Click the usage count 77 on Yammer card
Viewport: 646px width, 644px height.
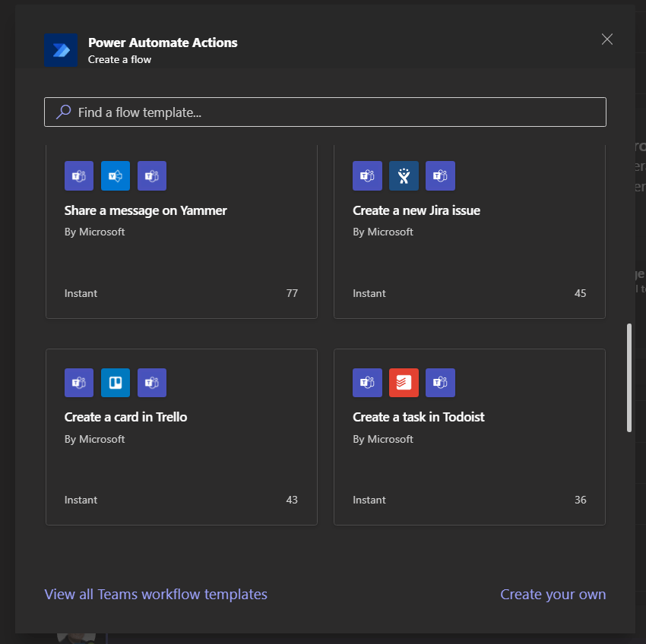[x=292, y=293]
